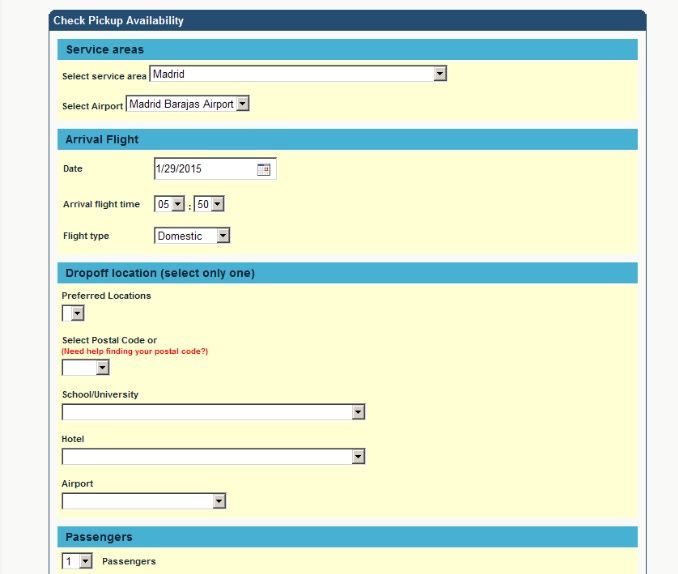Expand the Select Airport dropdown

[188, 104]
